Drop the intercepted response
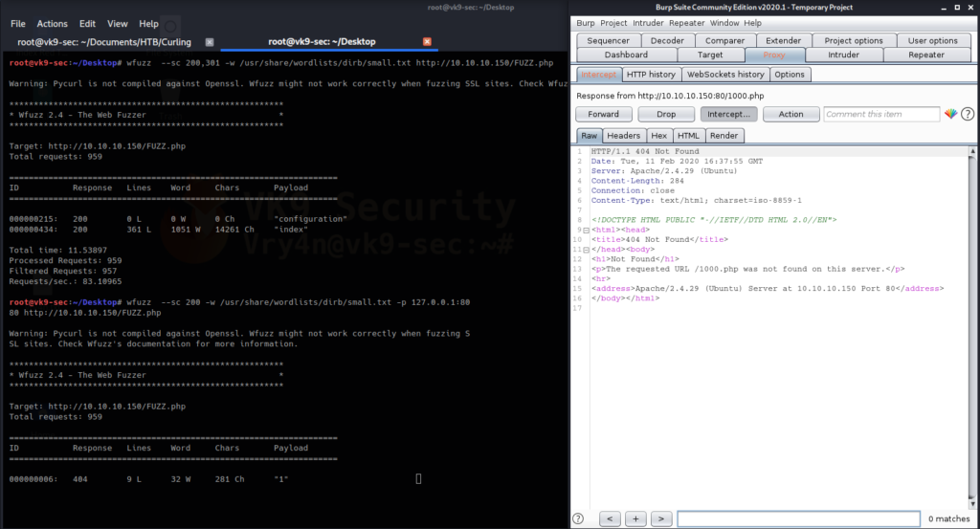 [666, 114]
